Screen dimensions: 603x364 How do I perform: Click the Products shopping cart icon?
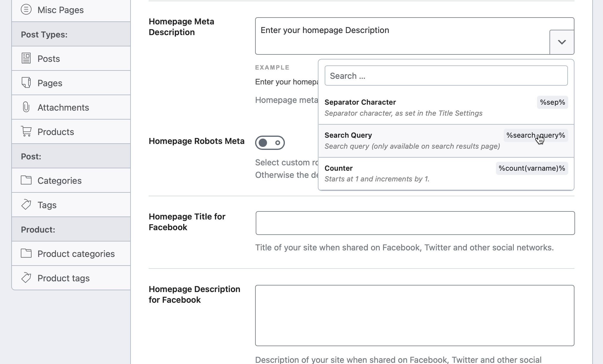[x=26, y=131]
